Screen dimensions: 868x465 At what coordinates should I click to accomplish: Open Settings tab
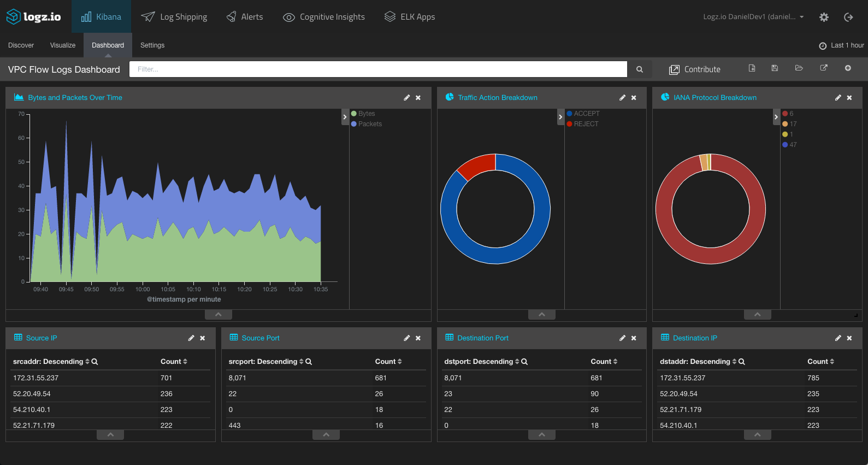point(152,45)
